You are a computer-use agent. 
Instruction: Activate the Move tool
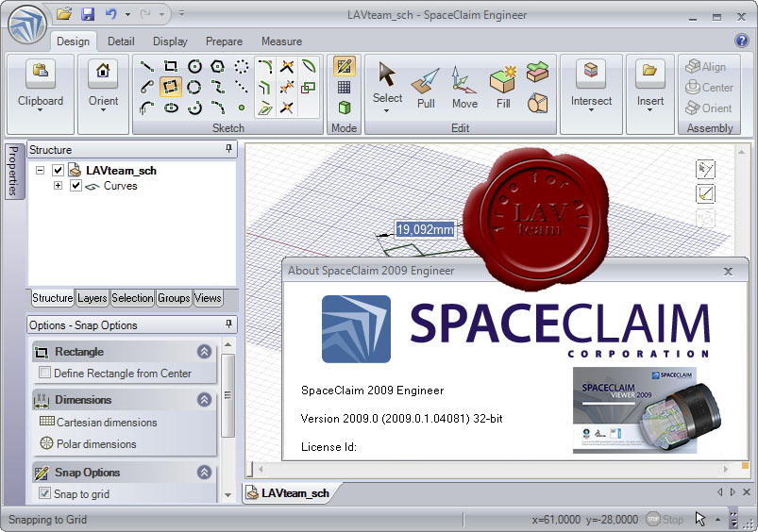pyautogui.click(x=464, y=89)
